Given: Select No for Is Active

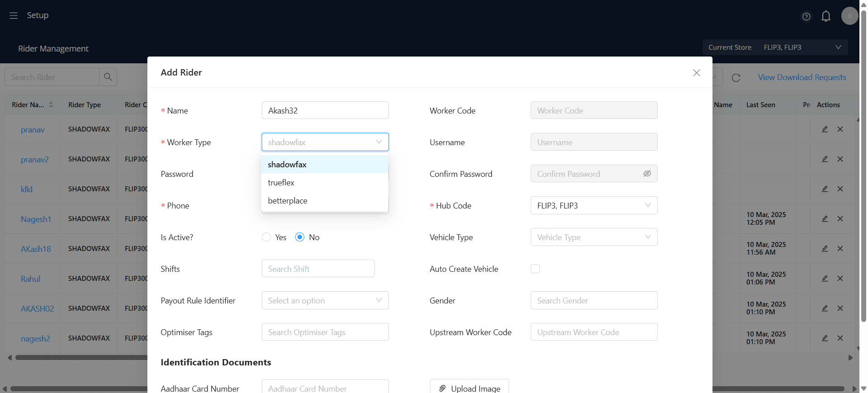Looking at the screenshot, I should pos(300,237).
